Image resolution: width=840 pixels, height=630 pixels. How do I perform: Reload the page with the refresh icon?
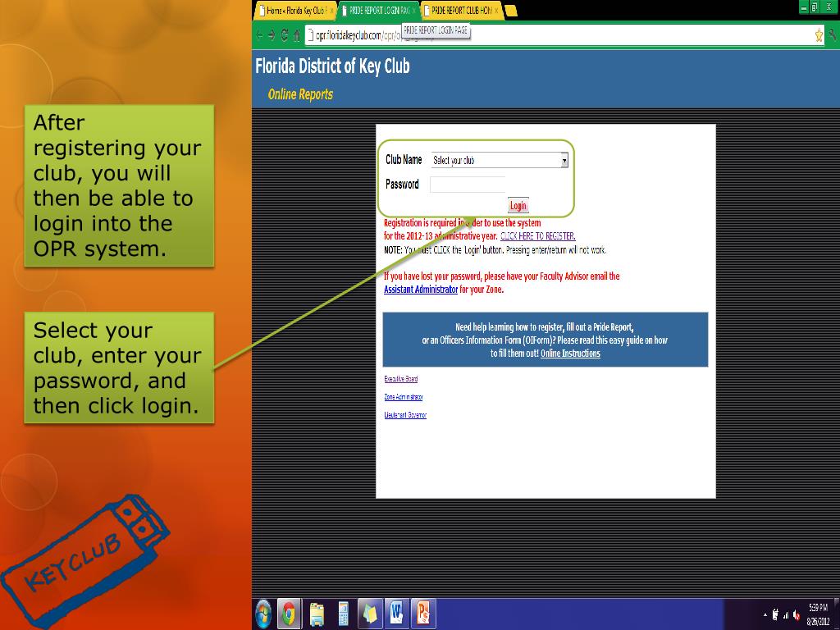point(285,35)
